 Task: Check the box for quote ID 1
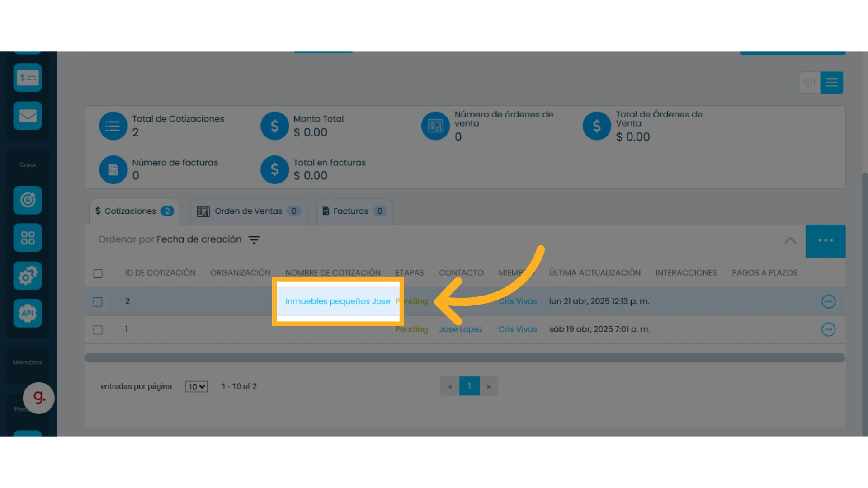click(x=98, y=330)
